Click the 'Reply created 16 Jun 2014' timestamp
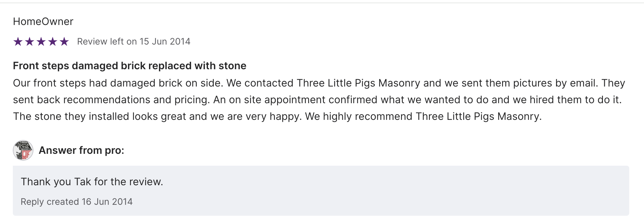This screenshot has width=644, height=216. coord(76,202)
